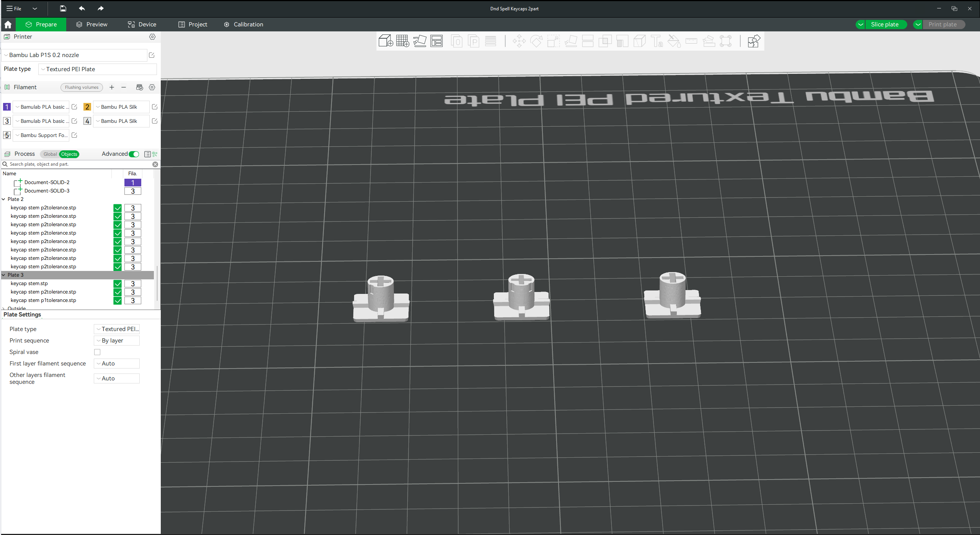Click the AMS sync filament icon

pos(139,87)
